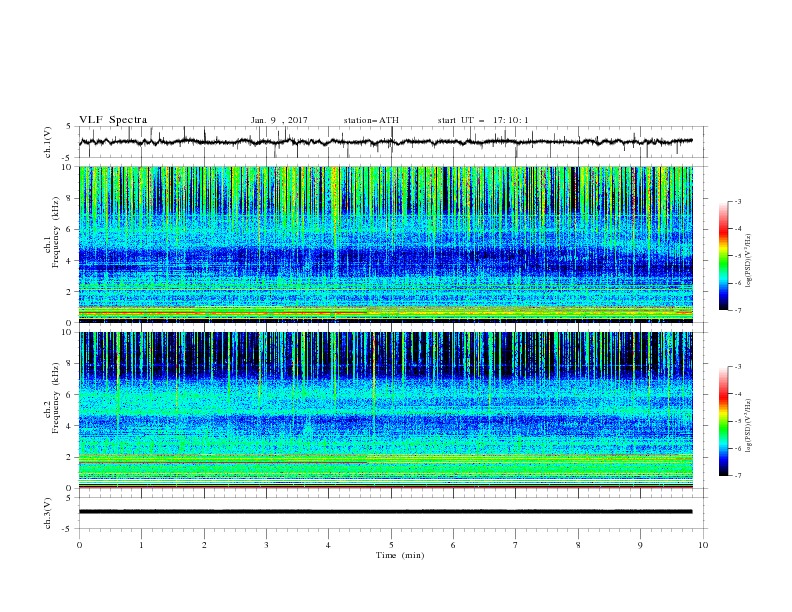Click tick label 1 on the Time axis
Image resolution: width=792 pixels, height=612 pixels.
point(141,545)
